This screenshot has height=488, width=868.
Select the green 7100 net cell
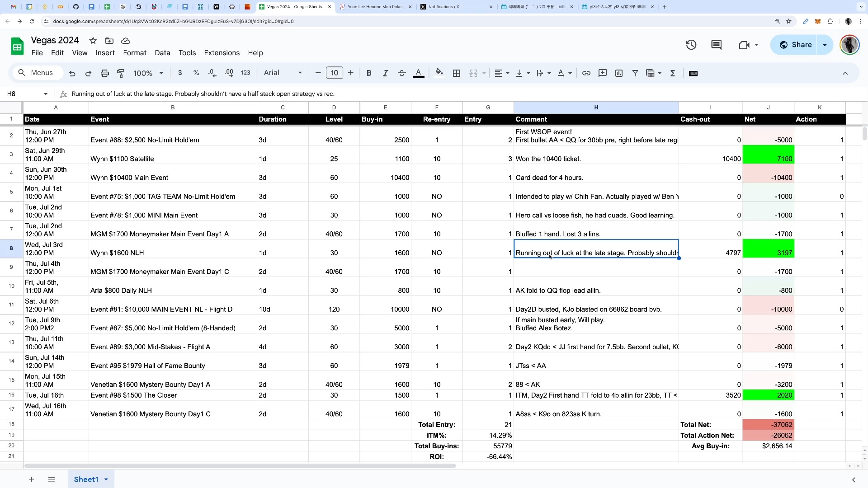tap(768, 155)
